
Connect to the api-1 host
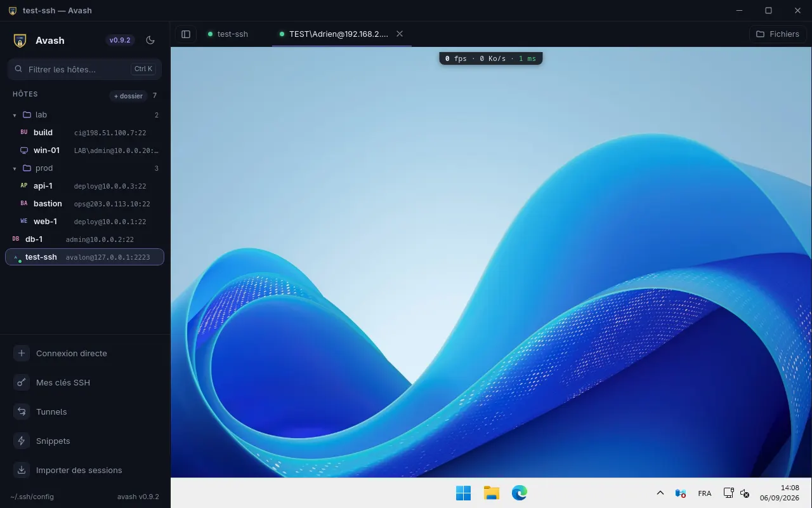pyautogui.click(x=85, y=186)
